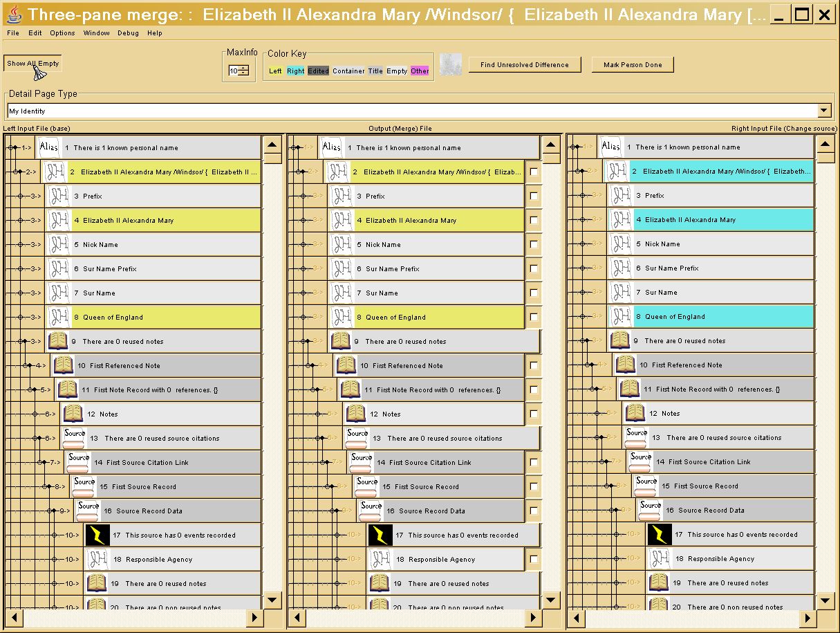Enable checkbox for Responsible Agency in output pane
Viewport: 840px width, 633px height.
pyautogui.click(x=534, y=559)
